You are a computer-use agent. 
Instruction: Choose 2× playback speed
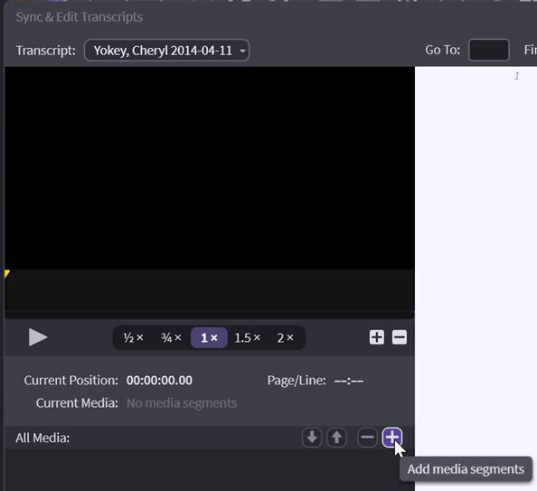point(285,338)
